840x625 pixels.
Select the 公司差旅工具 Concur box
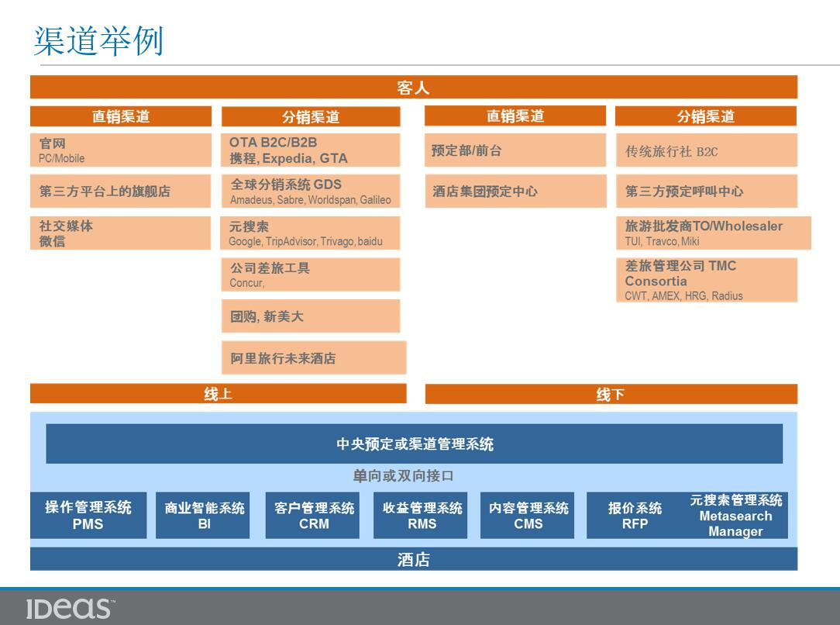[x=311, y=275]
